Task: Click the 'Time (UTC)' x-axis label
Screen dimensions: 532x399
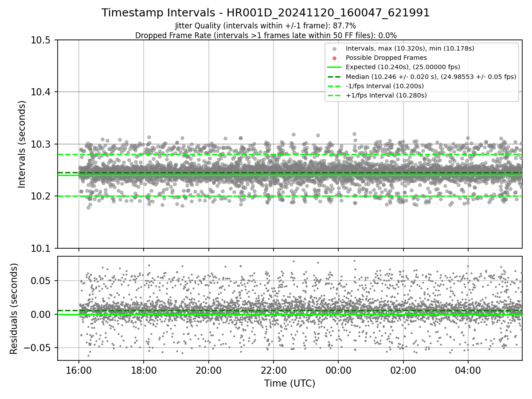Action: pos(289,383)
